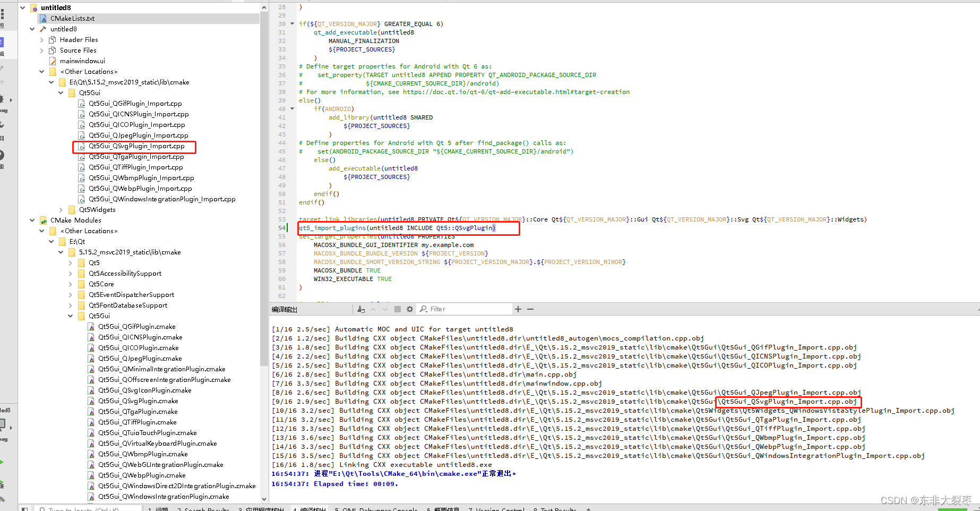
Task: Cancel the build with the square stop icon
Action: tap(398, 309)
